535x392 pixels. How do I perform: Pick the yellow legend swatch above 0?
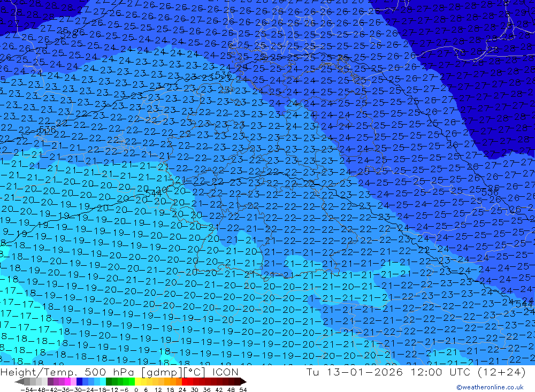[138, 381]
